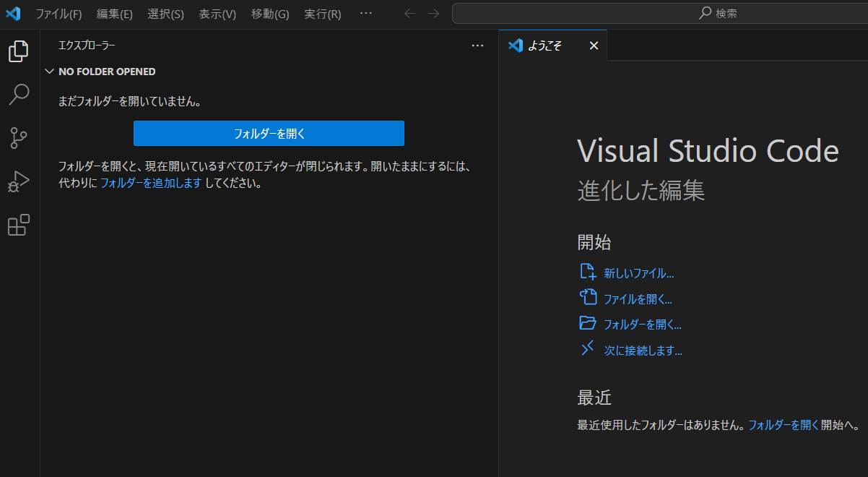Open the Extensions view icon

(x=19, y=225)
